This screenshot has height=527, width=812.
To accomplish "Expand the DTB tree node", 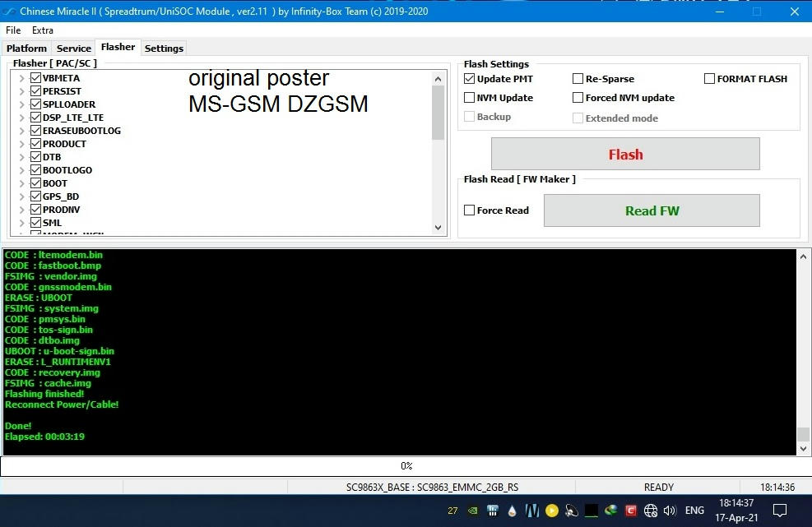I will click(21, 157).
